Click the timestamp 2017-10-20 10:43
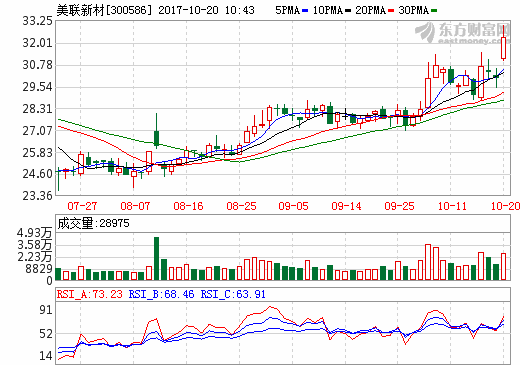 point(206,10)
